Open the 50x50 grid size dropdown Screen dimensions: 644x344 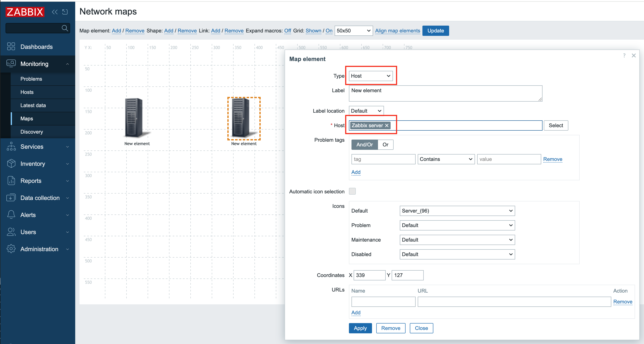[353, 31]
